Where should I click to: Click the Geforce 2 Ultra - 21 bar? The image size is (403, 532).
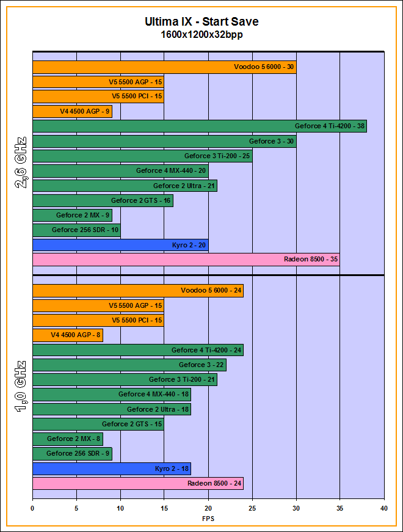point(124,186)
